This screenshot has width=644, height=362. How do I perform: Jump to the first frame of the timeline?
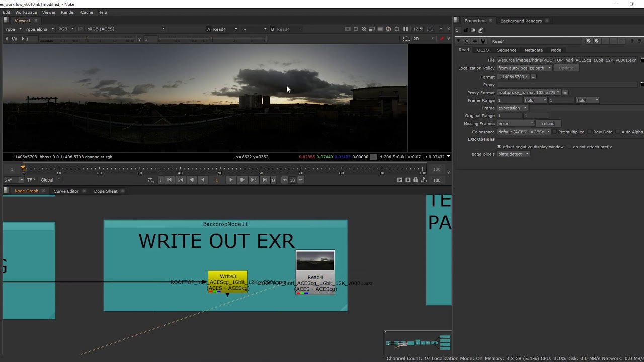click(169, 180)
